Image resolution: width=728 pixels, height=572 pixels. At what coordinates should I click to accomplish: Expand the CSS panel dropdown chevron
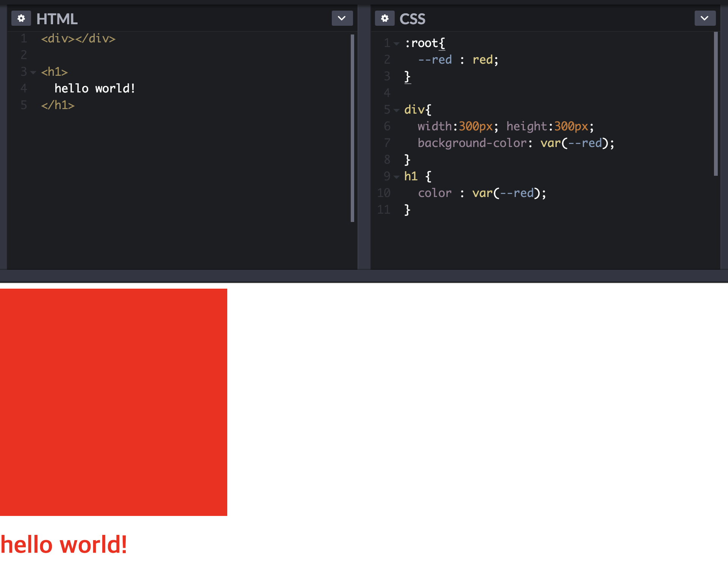pyautogui.click(x=705, y=18)
